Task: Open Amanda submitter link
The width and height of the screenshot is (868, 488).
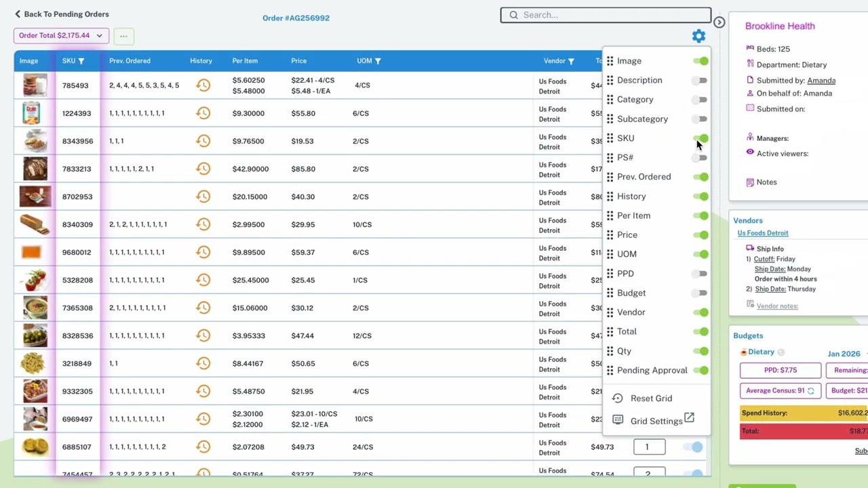Action: pos(821,81)
